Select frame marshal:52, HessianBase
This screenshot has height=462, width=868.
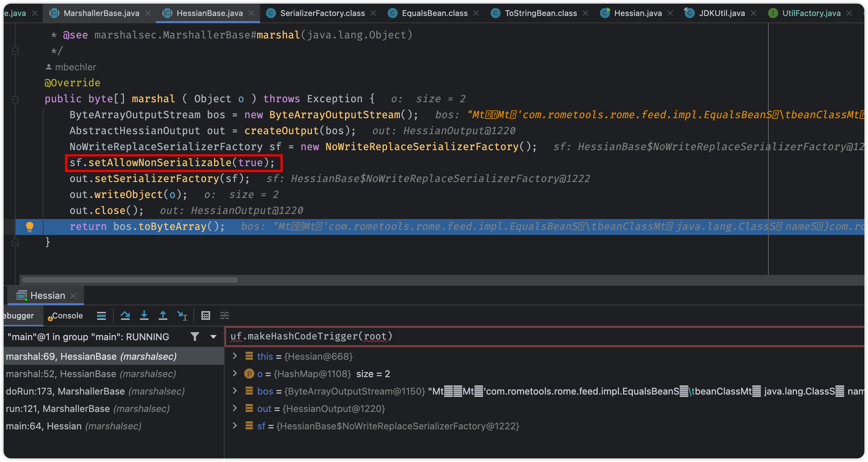tap(114, 374)
